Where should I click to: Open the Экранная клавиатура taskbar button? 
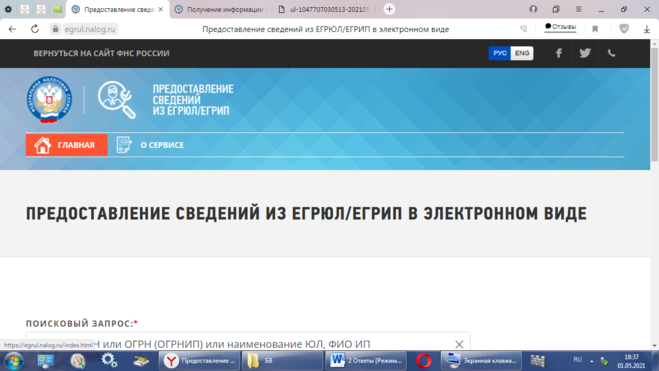481,361
